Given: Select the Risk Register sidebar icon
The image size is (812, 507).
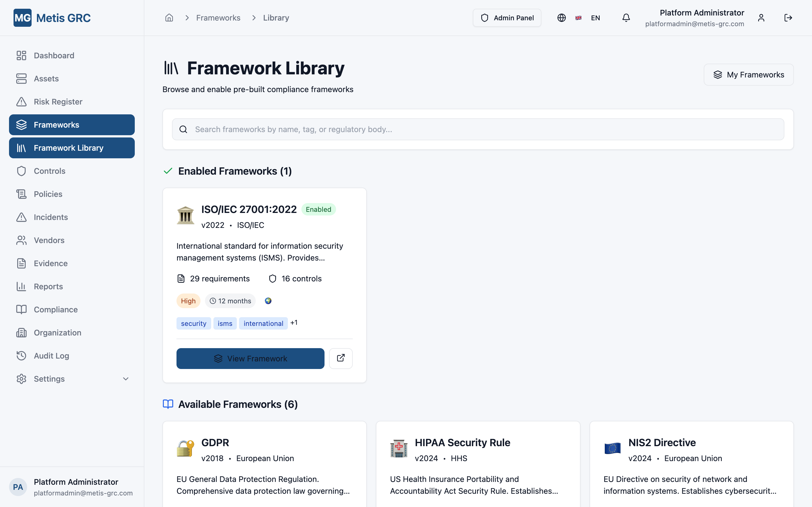Looking at the screenshot, I should click(21, 101).
